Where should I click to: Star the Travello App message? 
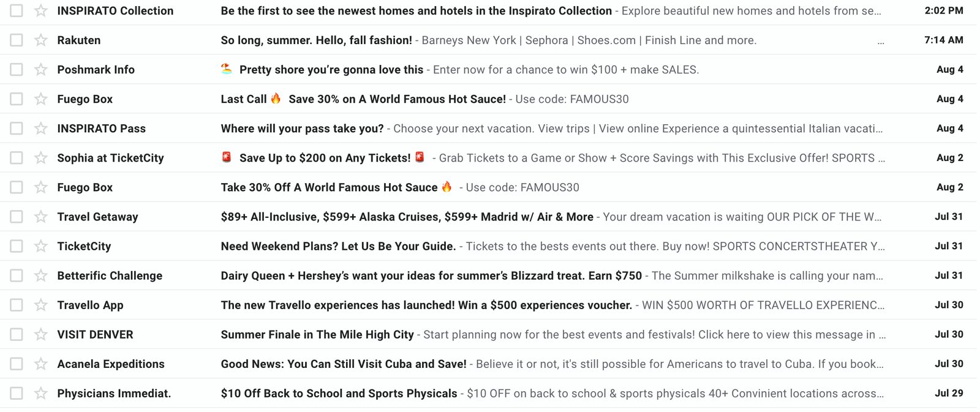[40, 304]
